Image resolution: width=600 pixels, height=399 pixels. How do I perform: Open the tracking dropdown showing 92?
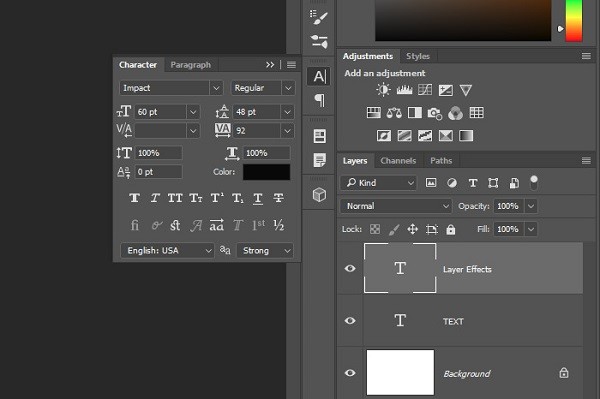coord(287,131)
